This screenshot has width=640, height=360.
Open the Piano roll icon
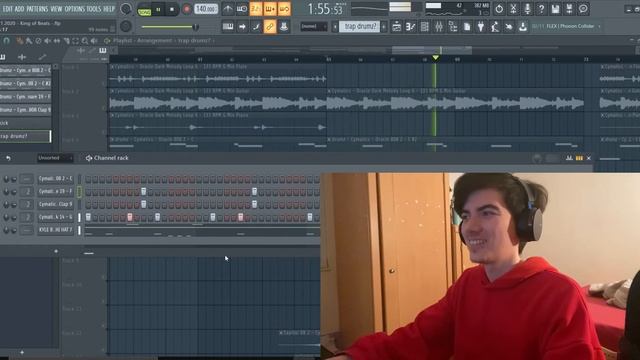coord(411,27)
